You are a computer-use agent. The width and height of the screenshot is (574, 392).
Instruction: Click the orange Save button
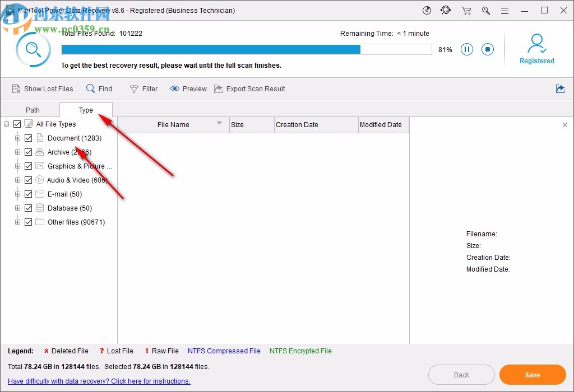click(533, 375)
